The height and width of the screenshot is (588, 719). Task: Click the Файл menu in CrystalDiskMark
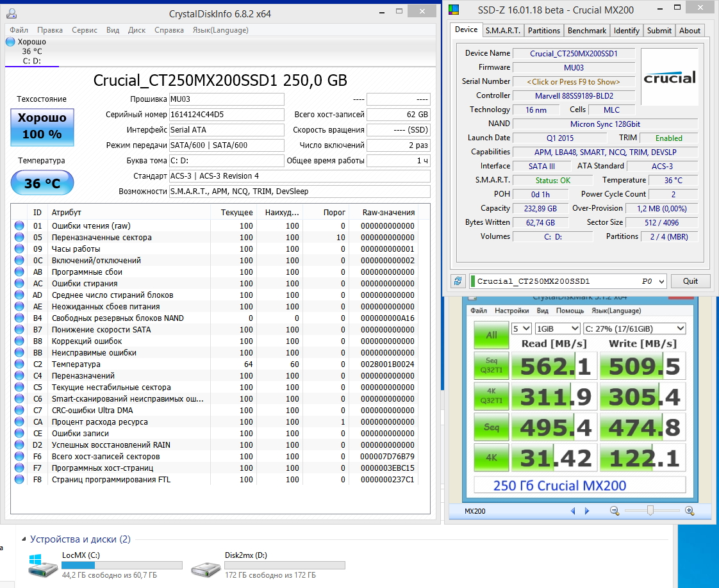click(478, 310)
